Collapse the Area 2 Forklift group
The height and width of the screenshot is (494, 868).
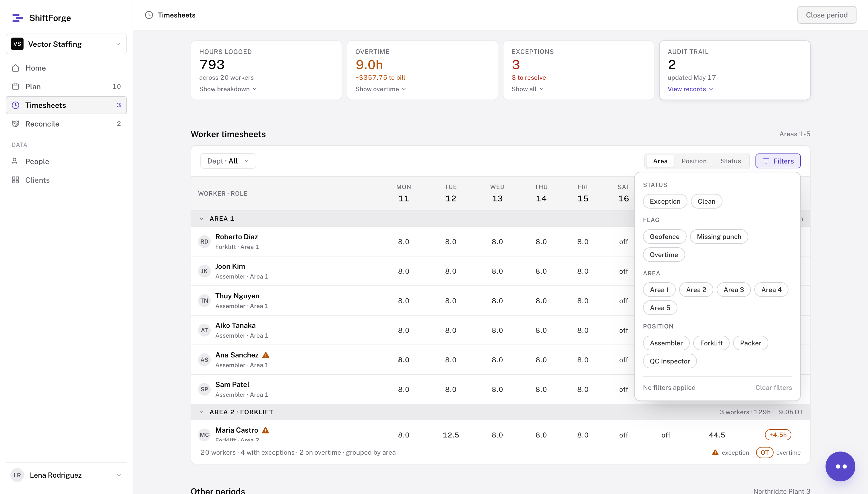[201, 412]
